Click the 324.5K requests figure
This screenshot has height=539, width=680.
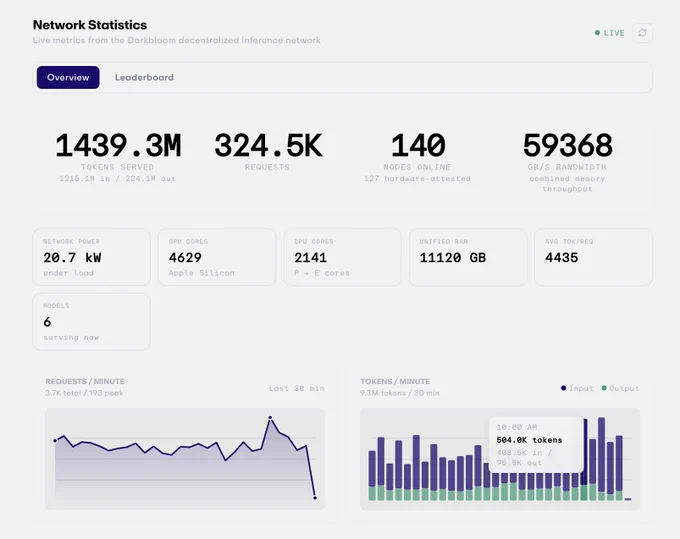pyautogui.click(x=268, y=145)
